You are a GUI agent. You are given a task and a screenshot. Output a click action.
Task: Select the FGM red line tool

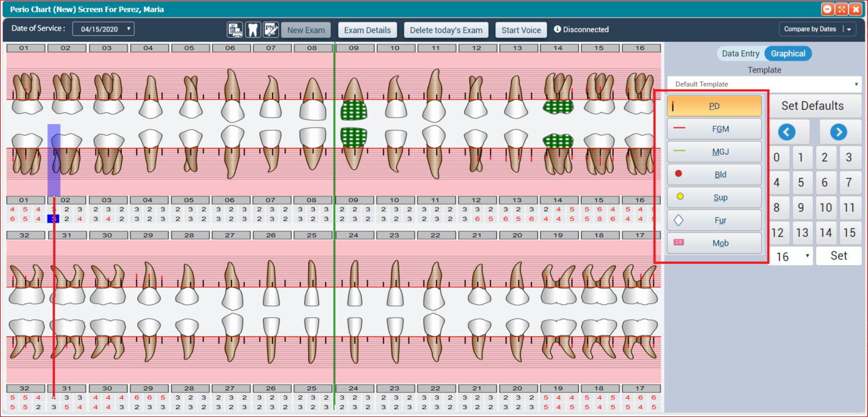pos(714,129)
